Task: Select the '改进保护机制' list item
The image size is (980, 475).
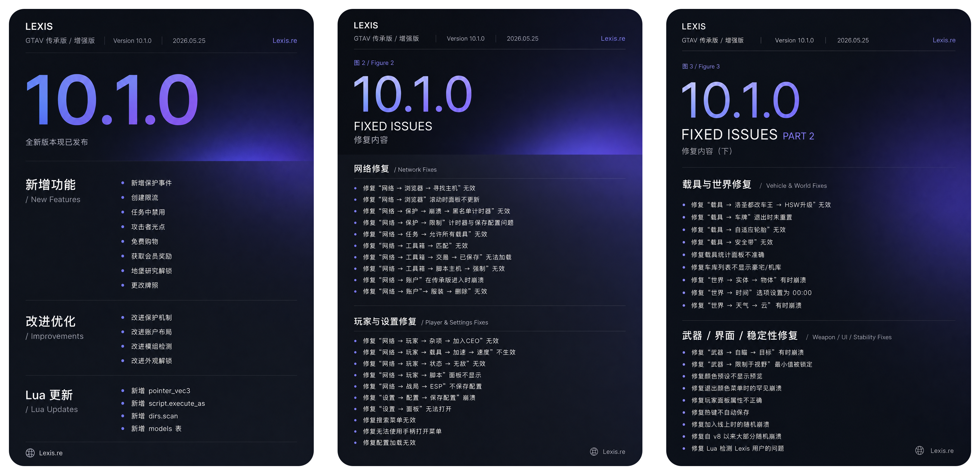Action: 152,318
